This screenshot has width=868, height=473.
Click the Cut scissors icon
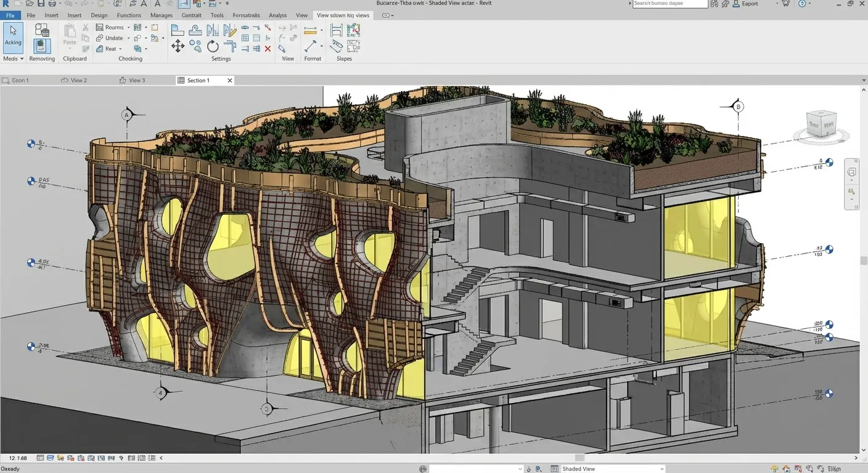[85, 28]
